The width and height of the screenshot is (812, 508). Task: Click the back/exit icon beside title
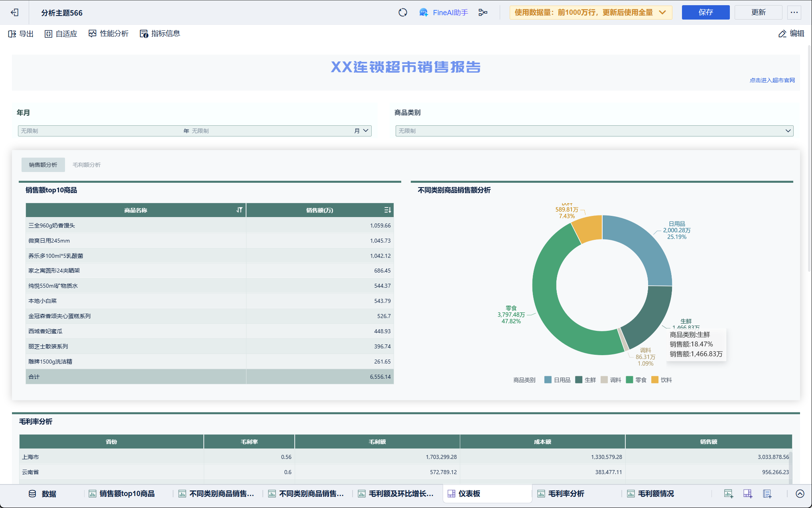coord(15,13)
